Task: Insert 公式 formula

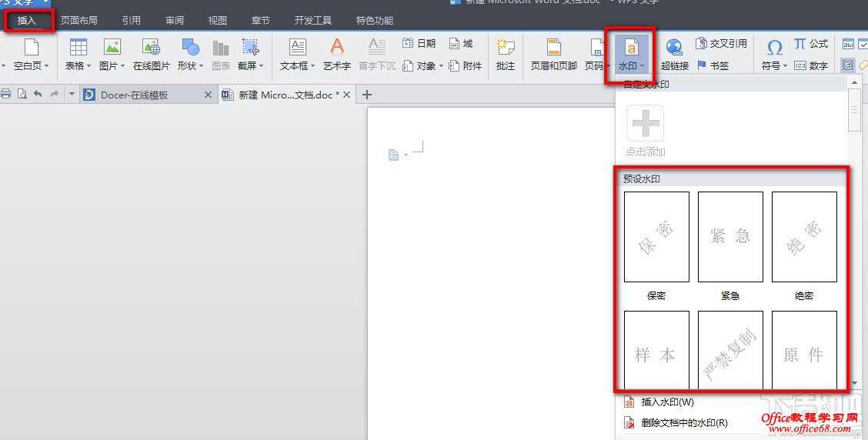Action: point(811,43)
